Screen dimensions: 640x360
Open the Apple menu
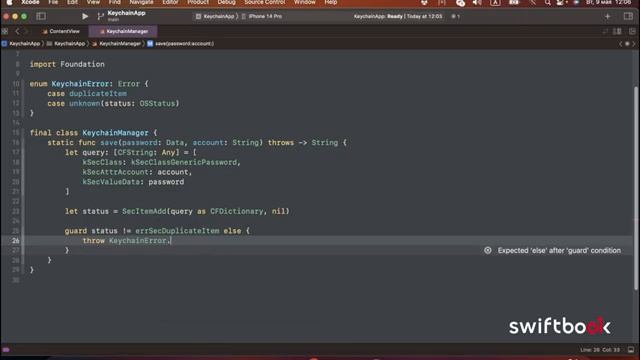point(9,2)
